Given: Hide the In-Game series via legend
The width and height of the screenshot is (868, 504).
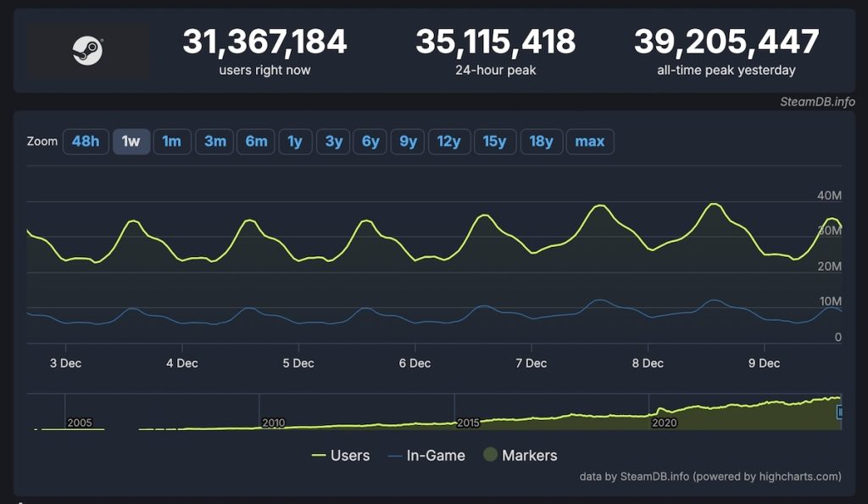Looking at the screenshot, I should [x=426, y=456].
